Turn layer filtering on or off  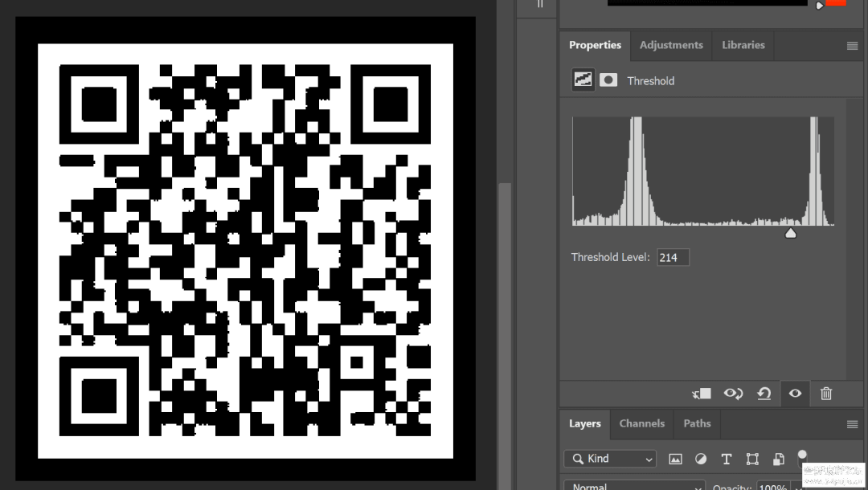click(x=802, y=458)
